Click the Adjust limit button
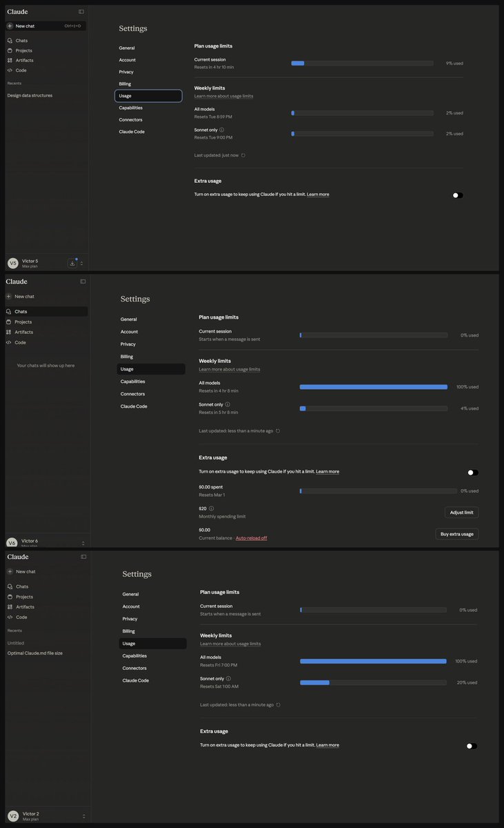The height and width of the screenshot is (828, 504). point(461,513)
